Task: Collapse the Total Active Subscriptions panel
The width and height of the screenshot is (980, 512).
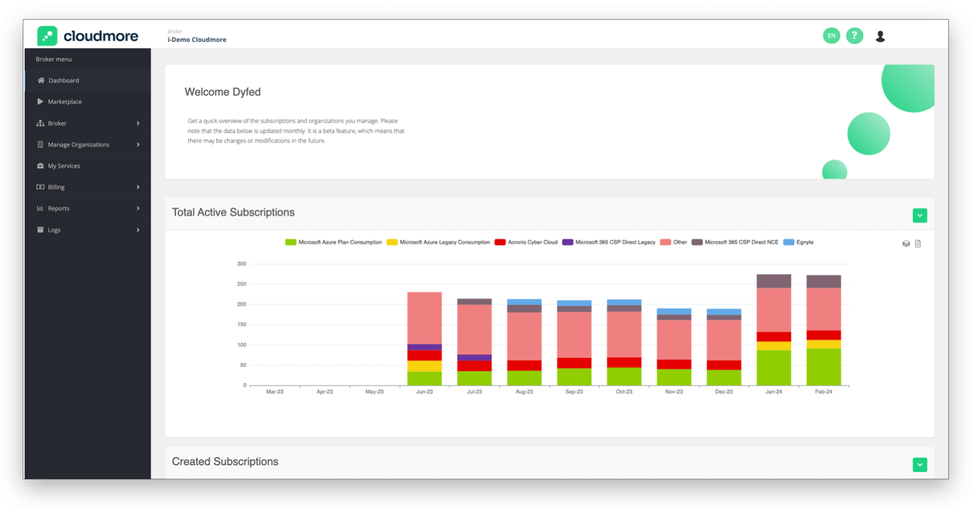Action: 920,216
